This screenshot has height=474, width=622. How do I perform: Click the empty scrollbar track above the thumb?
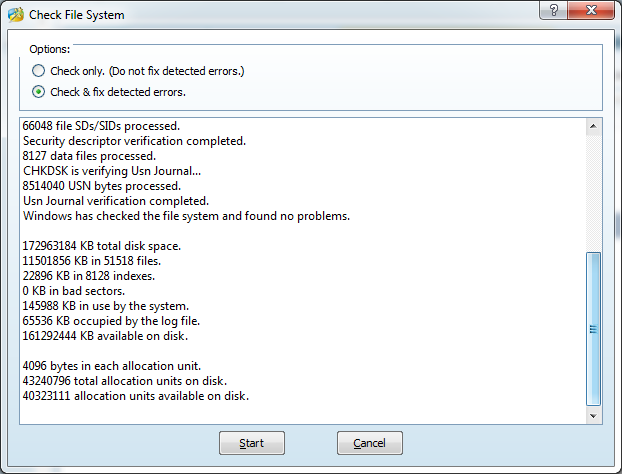594,190
